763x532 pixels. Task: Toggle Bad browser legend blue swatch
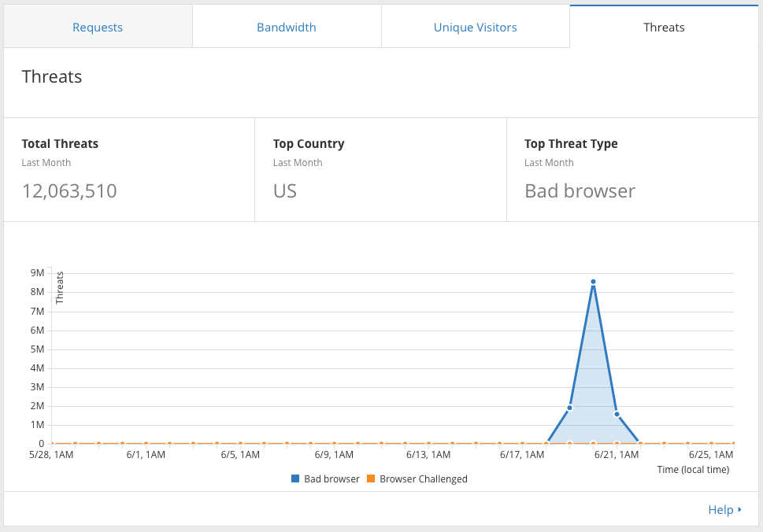pyautogui.click(x=294, y=478)
